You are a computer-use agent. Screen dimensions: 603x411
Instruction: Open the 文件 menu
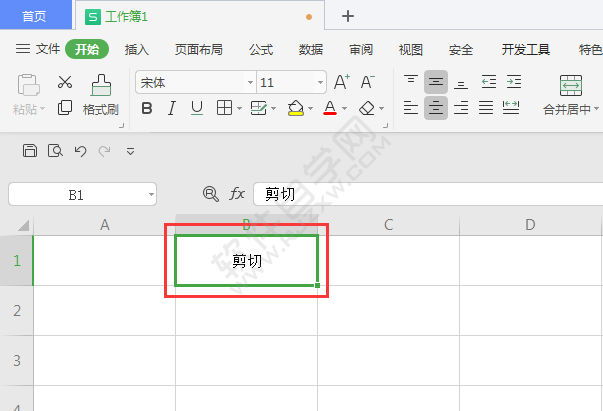[39, 49]
